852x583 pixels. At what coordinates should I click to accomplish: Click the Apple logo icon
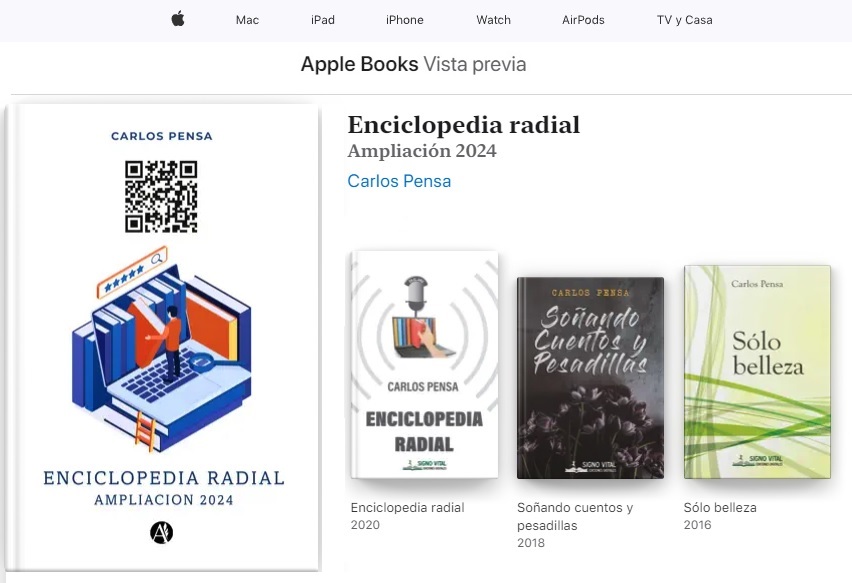coord(178,19)
